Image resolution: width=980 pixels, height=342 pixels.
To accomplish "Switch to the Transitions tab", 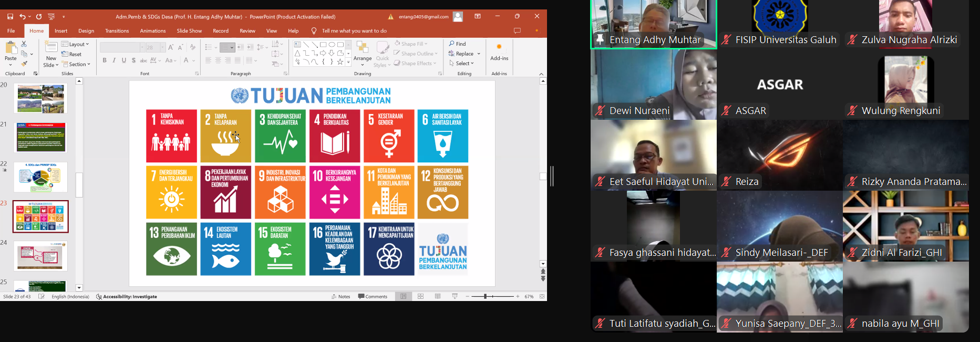I will point(117,31).
